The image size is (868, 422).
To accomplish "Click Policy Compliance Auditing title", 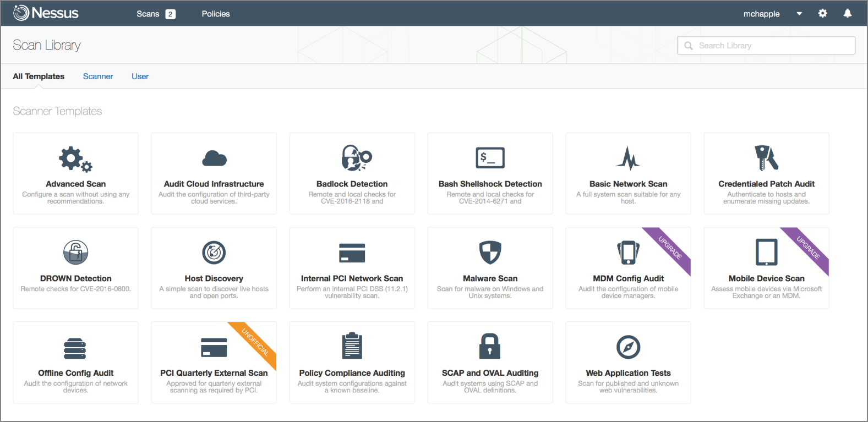I will coord(352,373).
